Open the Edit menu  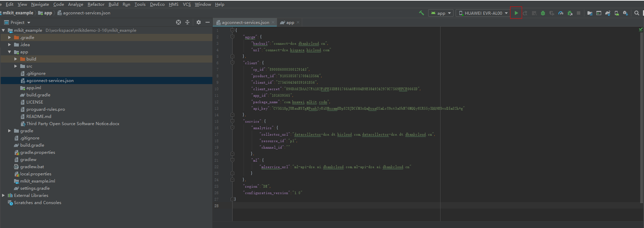point(10,4)
